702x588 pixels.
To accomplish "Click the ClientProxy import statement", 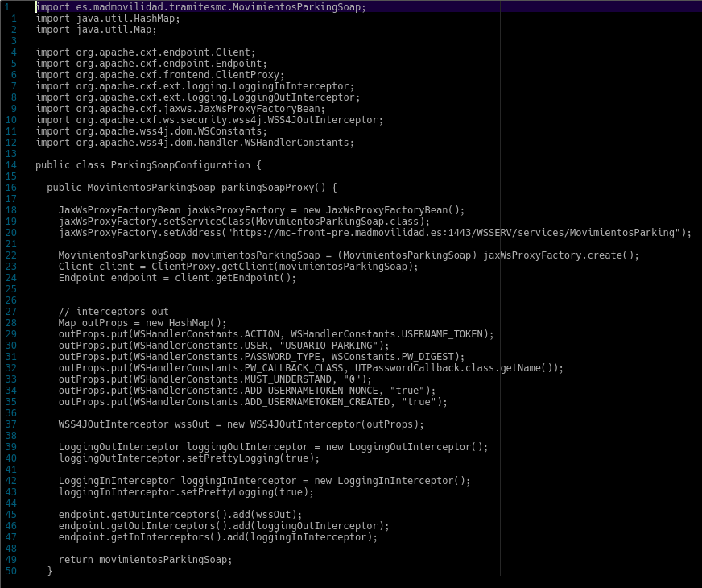I will tap(160, 75).
